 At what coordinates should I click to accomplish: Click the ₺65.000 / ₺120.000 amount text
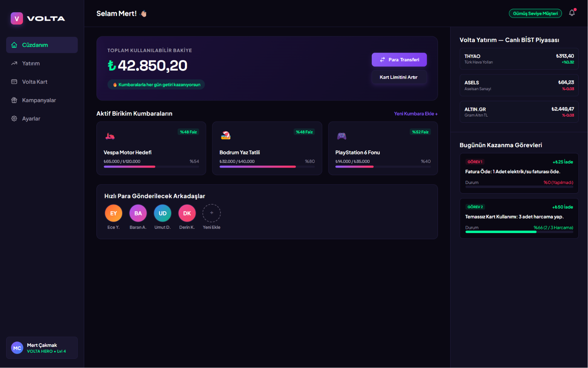122,161
